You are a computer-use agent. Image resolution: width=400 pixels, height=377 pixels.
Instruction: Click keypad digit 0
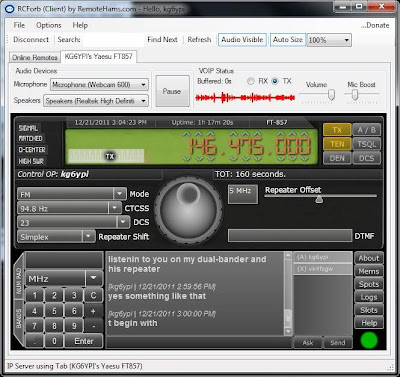54,341
